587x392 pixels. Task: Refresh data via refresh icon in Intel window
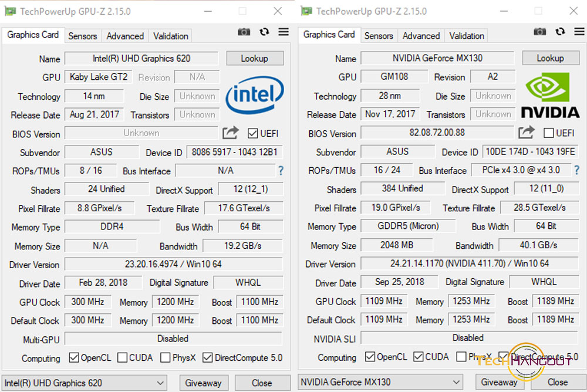(264, 32)
